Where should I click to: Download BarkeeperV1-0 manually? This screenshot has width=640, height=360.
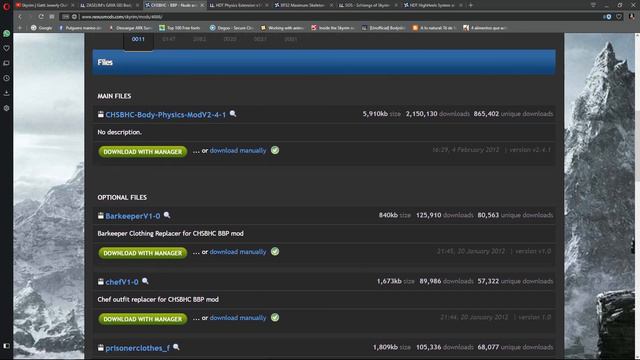[x=238, y=252]
